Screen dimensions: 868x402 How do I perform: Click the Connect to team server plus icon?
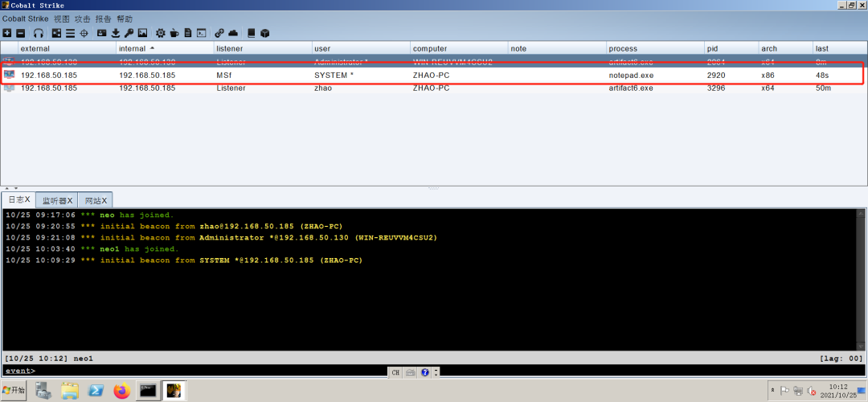tap(7, 33)
